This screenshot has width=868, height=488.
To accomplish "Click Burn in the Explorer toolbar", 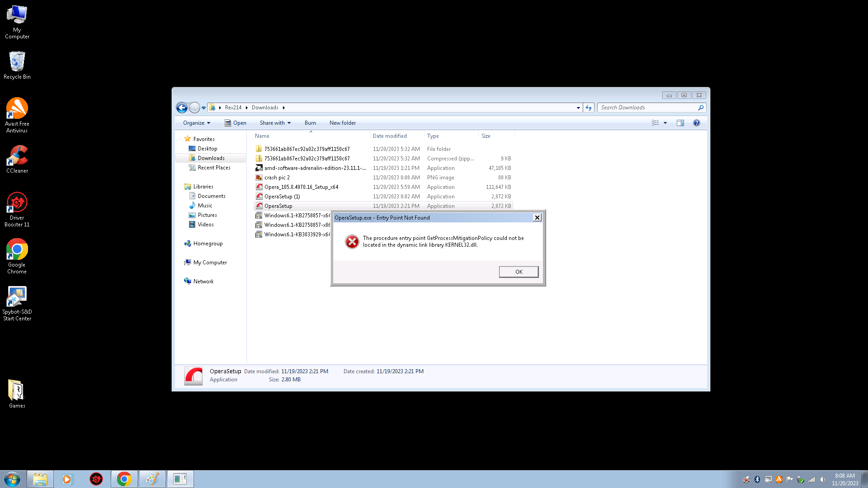I will [310, 123].
